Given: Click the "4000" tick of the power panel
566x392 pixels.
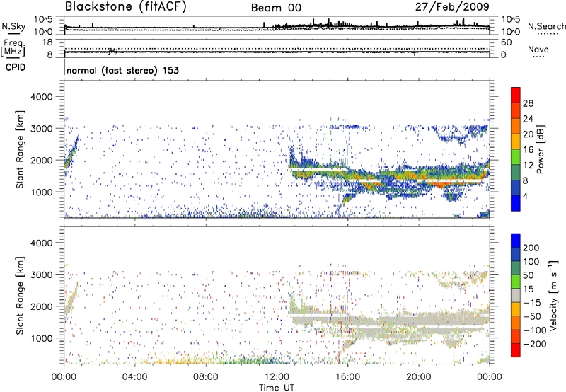Looking at the screenshot, I should tap(41, 97).
